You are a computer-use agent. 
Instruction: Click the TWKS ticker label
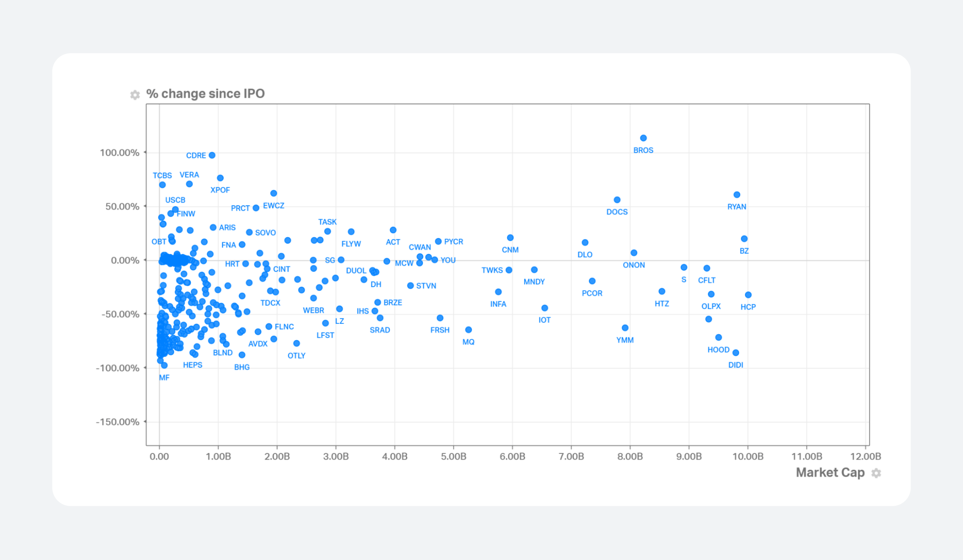click(x=492, y=271)
